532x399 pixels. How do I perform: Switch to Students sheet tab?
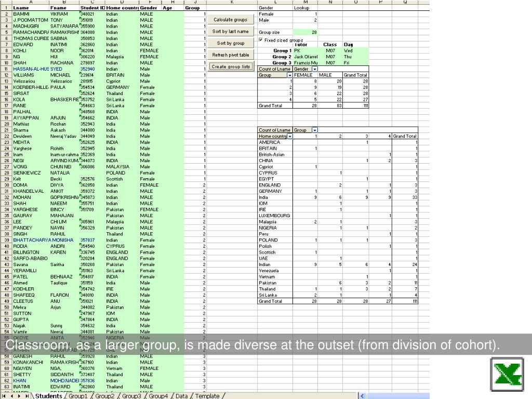48,396
